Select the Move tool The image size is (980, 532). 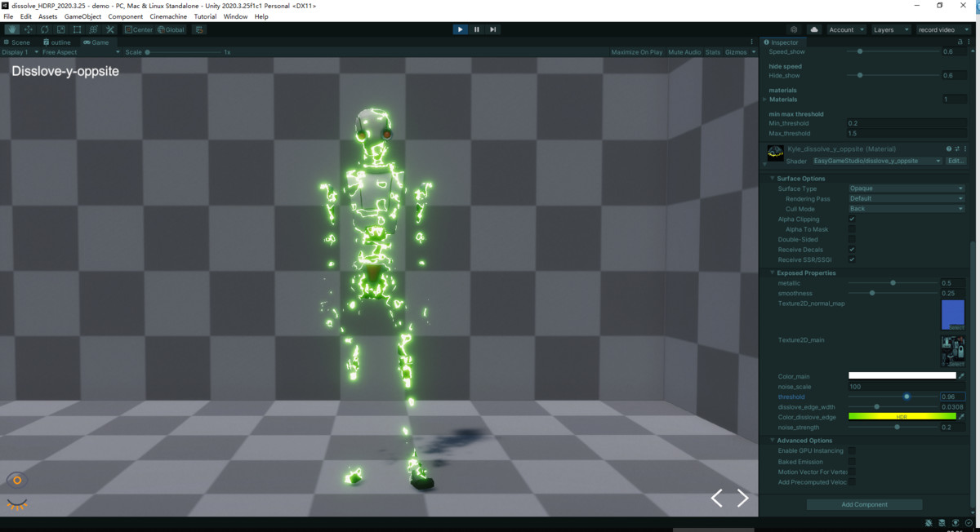(28, 29)
